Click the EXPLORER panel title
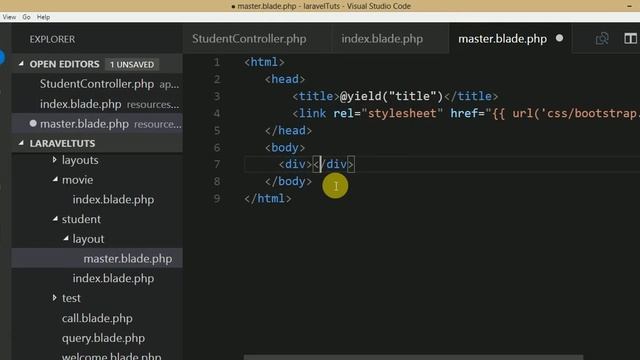Image resolution: width=640 pixels, height=360 pixels. (52, 39)
